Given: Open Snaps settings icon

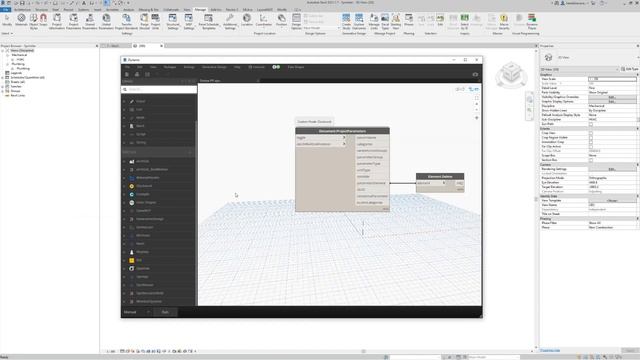Looking at the screenshot, I should [43, 21].
